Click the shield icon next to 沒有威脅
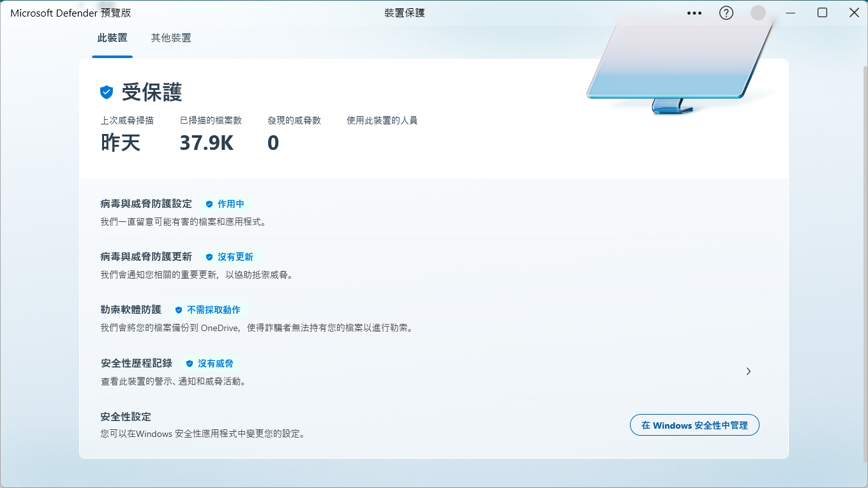This screenshot has height=488, width=868. click(190, 364)
